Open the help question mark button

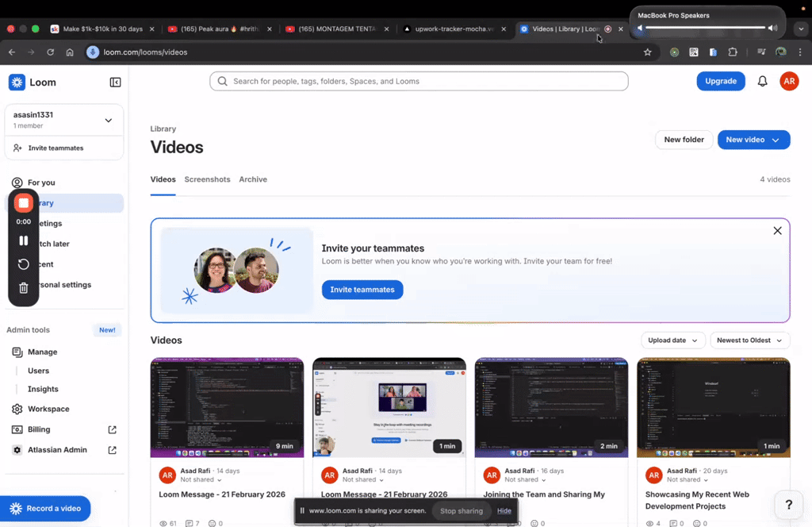tap(789, 504)
